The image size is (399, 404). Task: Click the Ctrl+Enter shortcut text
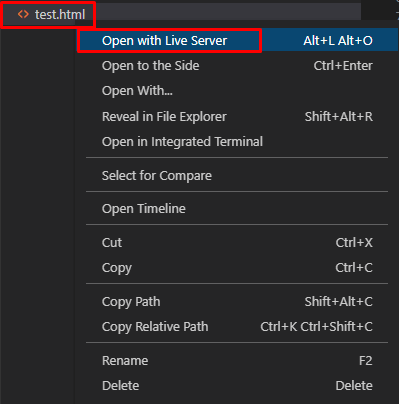(x=343, y=66)
